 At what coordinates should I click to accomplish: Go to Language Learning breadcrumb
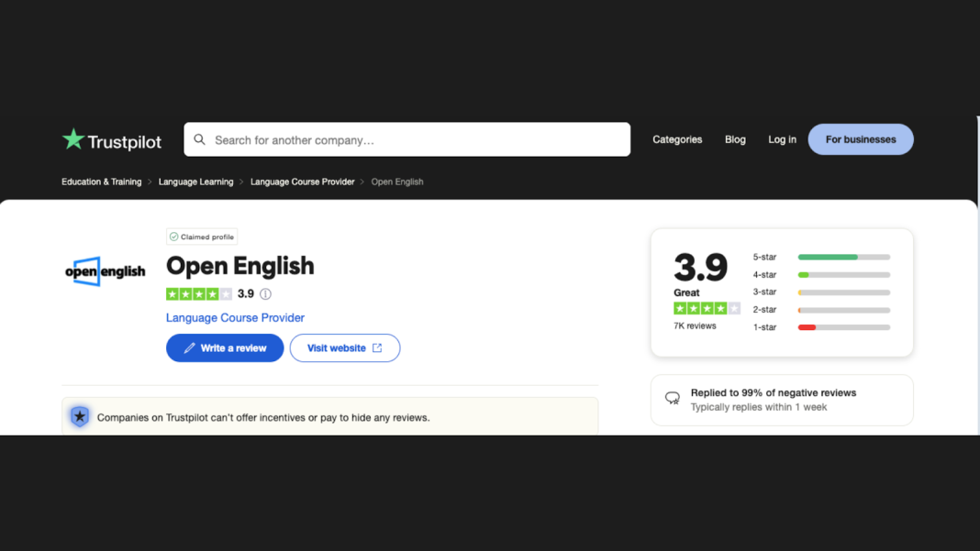195,182
